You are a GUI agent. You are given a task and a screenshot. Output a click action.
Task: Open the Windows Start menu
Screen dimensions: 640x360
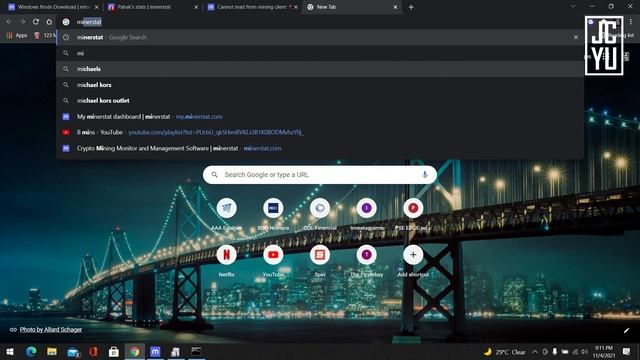click(x=10, y=351)
